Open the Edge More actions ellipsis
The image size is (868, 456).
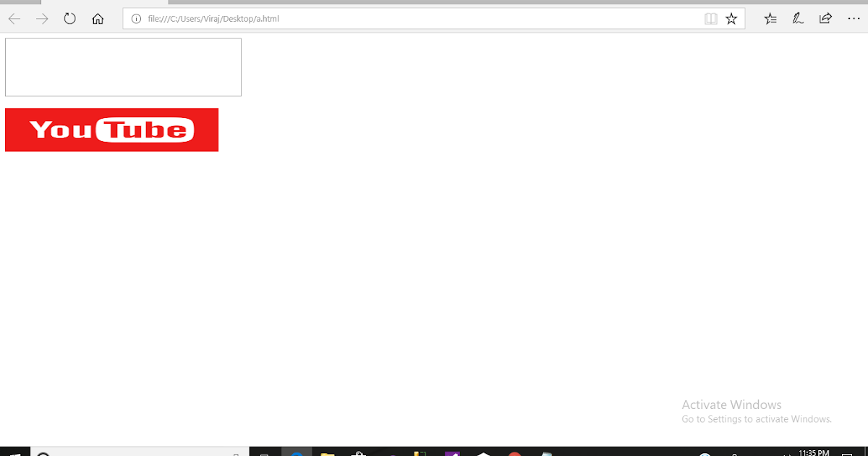[x=854, y=19]
